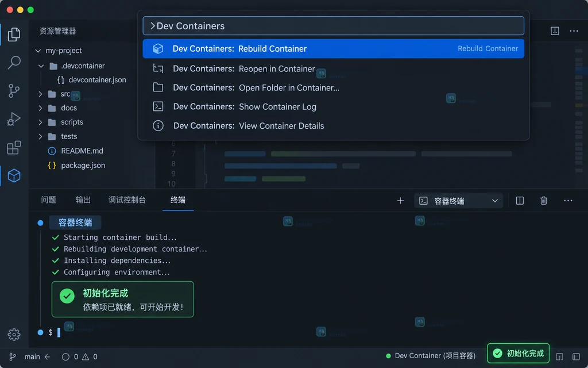The height and width of the screenshot is (368, 588).
Task: Open the 容器终端 terminal dropdown
Action: tap(459, 201)
